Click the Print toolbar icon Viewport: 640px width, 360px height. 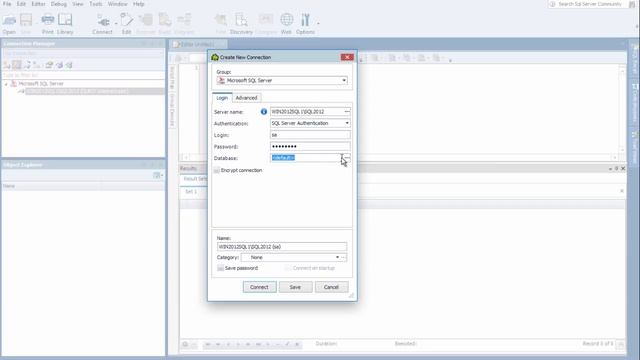pyautogui.click(x=48, y=20)
